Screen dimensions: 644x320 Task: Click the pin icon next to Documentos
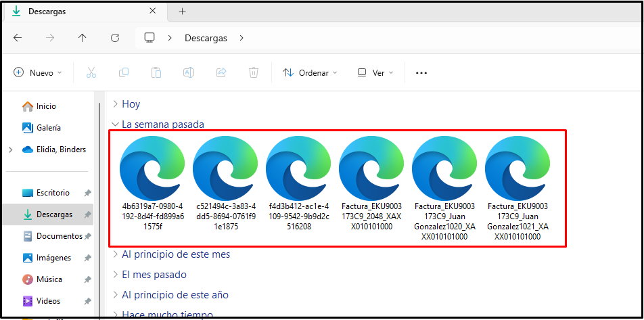pos(87,237)
